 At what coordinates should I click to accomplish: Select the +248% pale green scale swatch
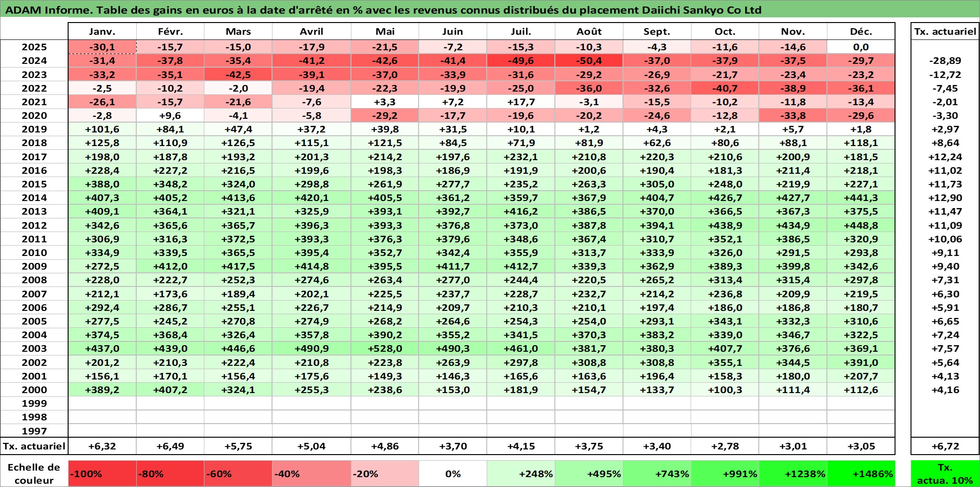click(521, 473)
